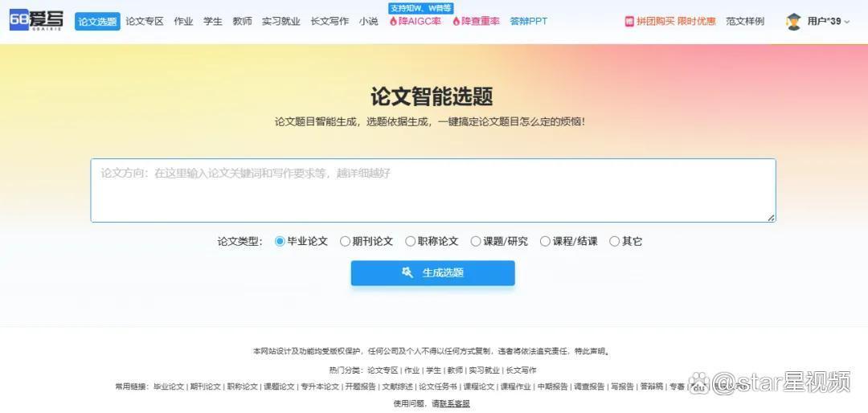The width and height of the screenshot is (868, 413).
Task: Select the 毕业论文 radio option
Action: tap(280, 241)
